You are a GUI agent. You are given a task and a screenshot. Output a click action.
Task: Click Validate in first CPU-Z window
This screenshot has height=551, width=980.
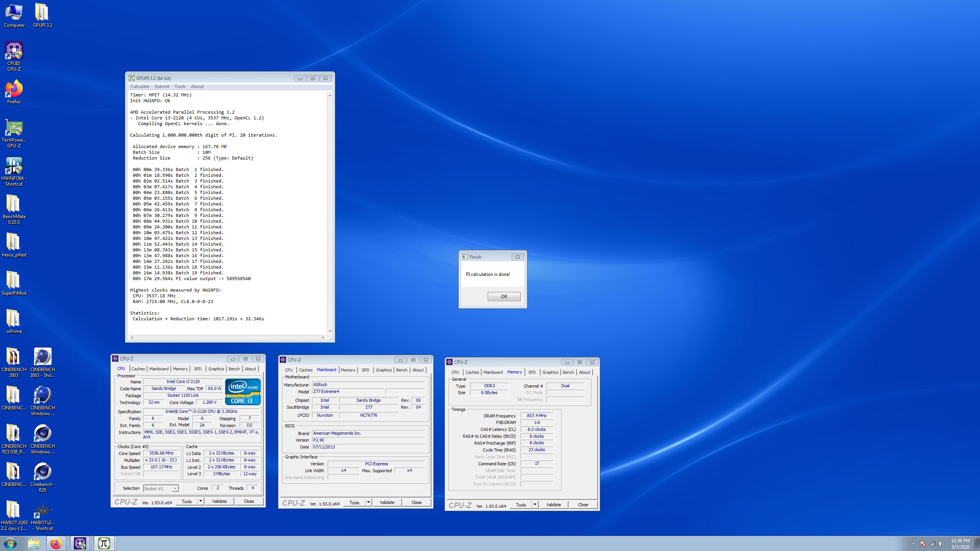click(x=219, y=501)
